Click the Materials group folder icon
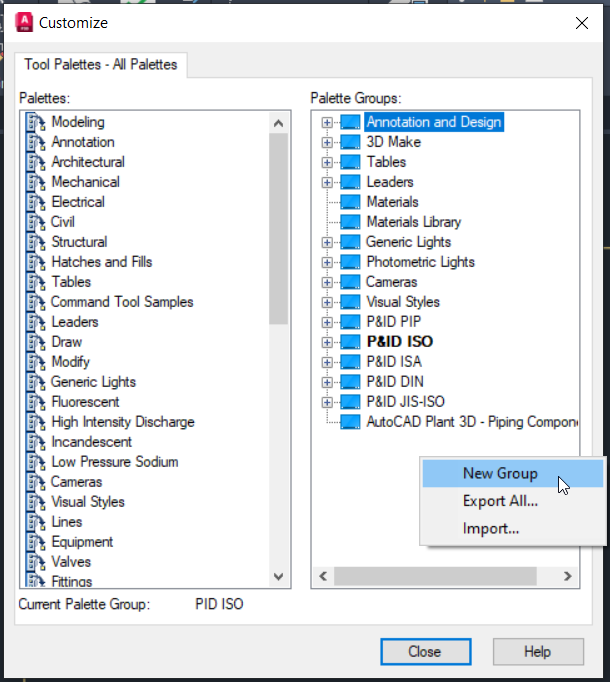Image resolution: width=610 pixels, height=682 pixels. [350, 202]
